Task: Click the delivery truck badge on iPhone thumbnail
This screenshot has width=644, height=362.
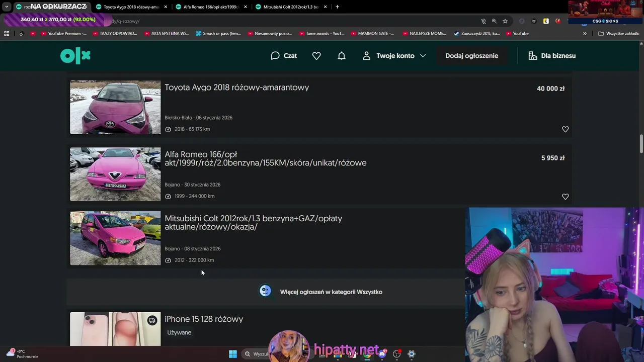Action: click(x=152, y=320)
